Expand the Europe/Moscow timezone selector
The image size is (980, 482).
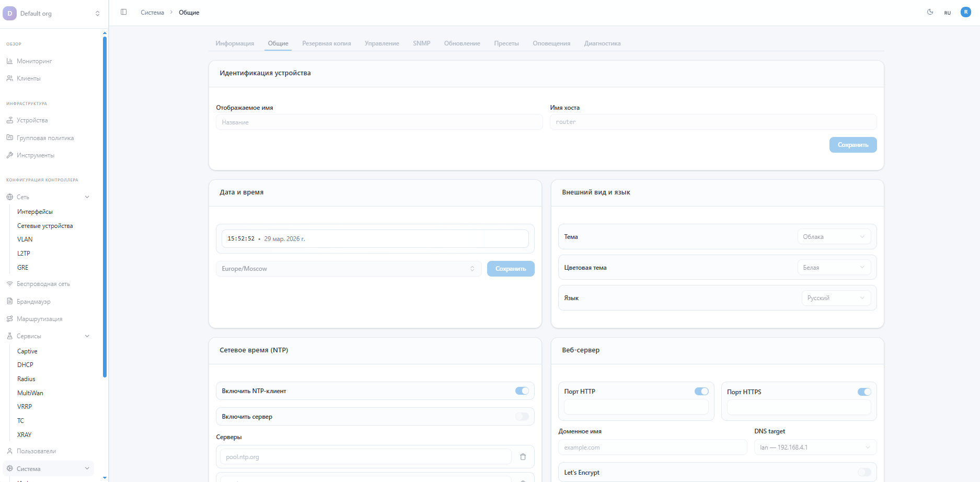[x=348, y=269]
